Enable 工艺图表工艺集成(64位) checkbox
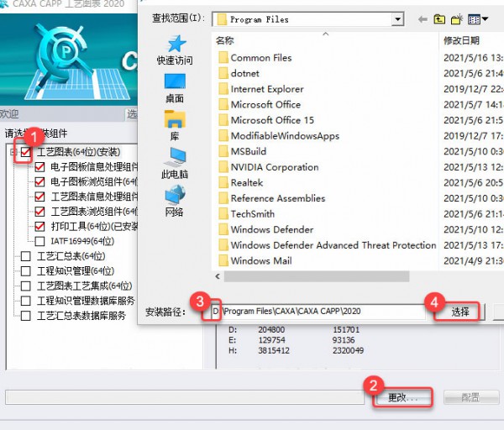Screen dimensions: 504x430 pyautogui.click(x=26, y=286)
